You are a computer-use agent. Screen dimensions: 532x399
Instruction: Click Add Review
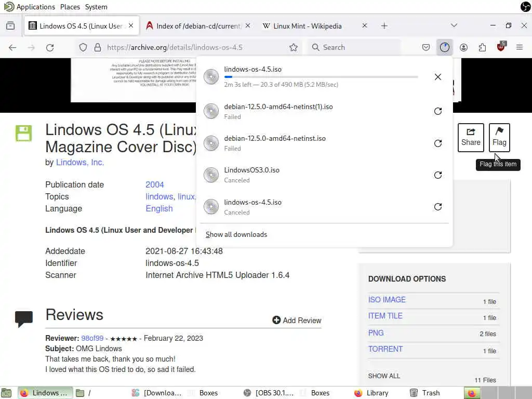coord(297,320)
